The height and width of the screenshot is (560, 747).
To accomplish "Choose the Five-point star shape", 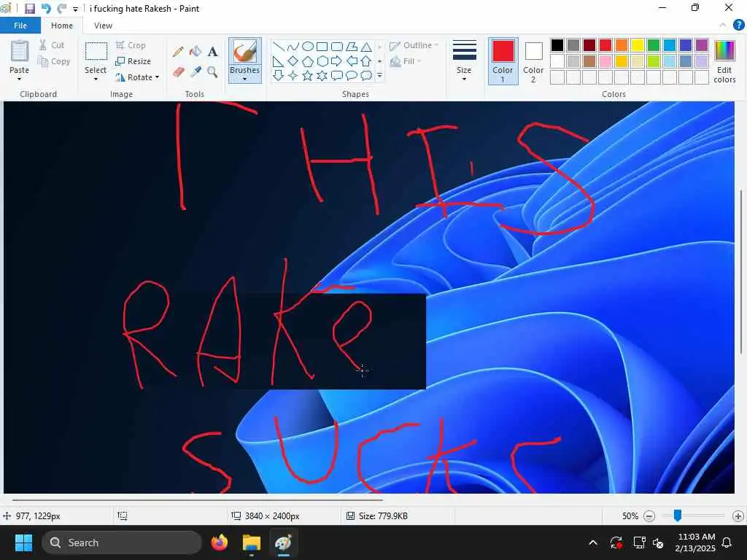I will tap(308, 75).
